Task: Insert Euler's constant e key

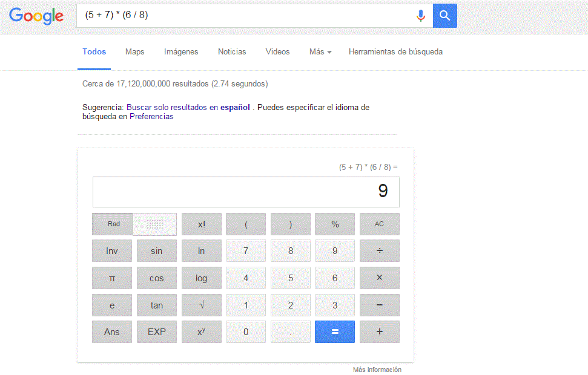Action: click(x=112, y=305)
